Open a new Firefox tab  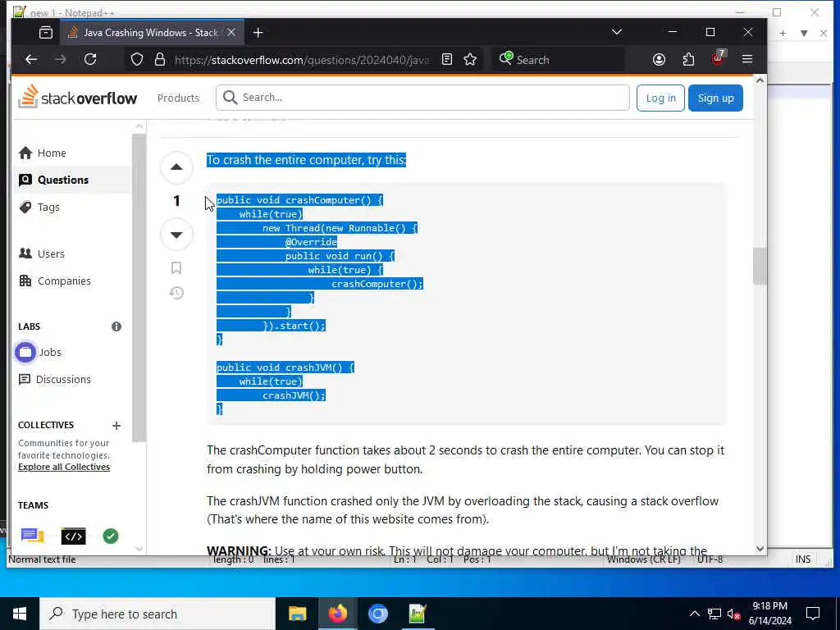258,33
